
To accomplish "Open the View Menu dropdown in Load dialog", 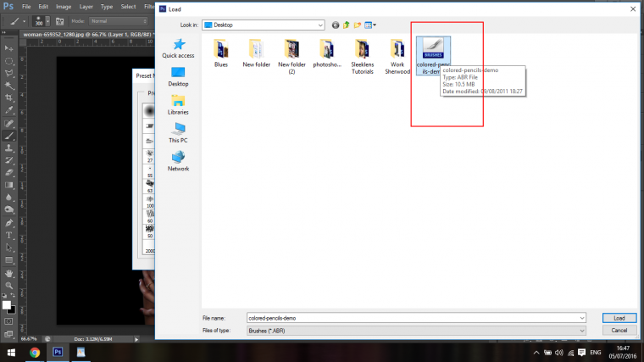I will (x=370, y=25).
